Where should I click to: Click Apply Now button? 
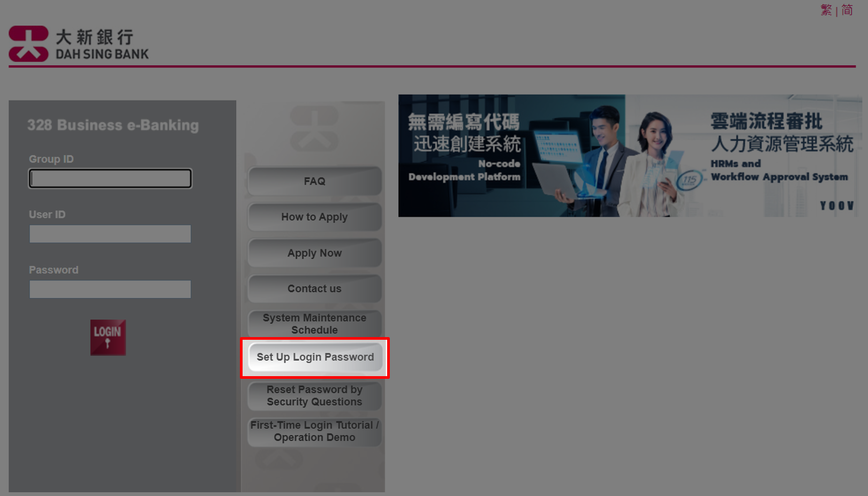pos(315,253)
